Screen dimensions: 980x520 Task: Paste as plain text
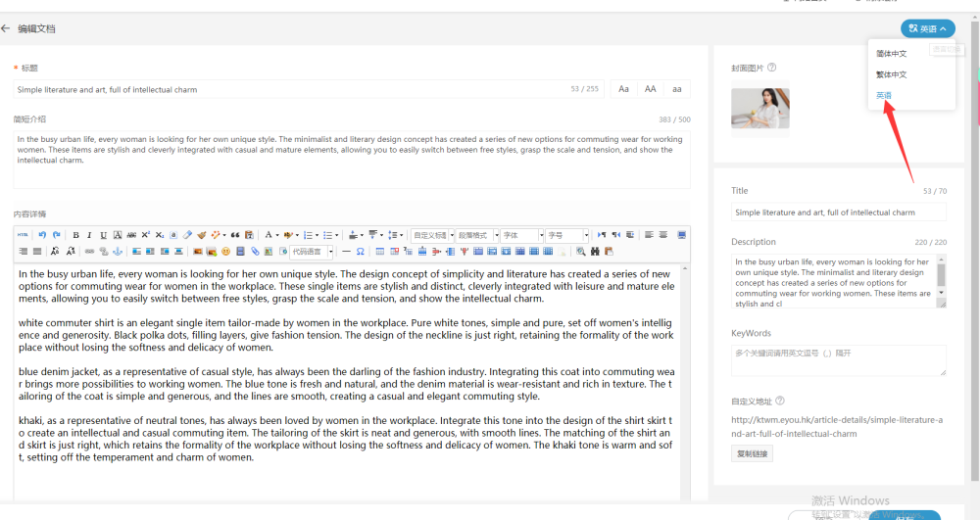tap(249, 235)
